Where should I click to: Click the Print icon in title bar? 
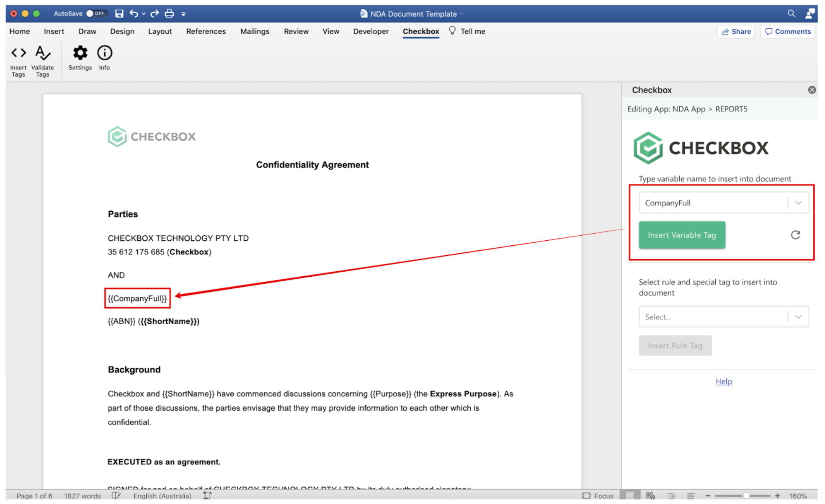(x=169, y=13)
